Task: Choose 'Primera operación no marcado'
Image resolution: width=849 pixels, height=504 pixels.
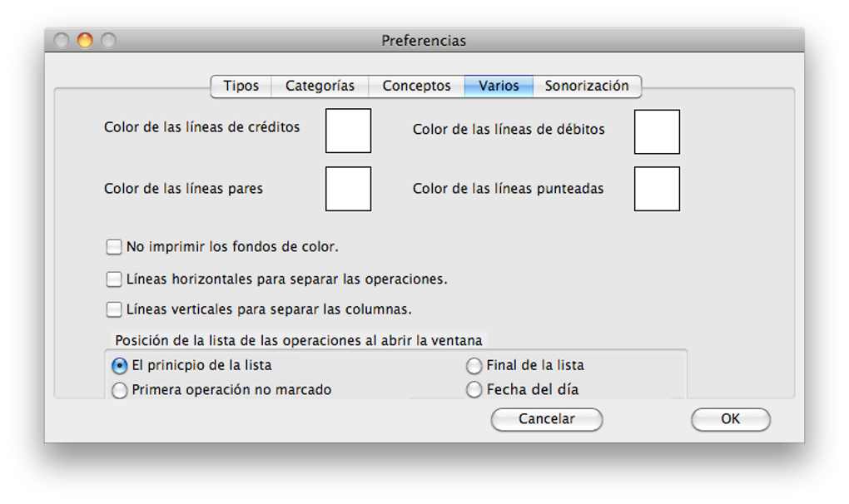Action: (x=119, y=389)
